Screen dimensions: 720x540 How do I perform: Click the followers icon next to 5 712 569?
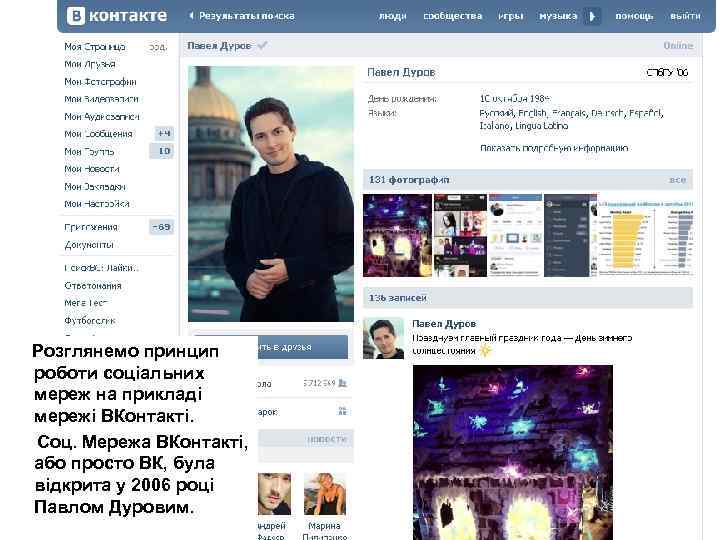[343, 383]
